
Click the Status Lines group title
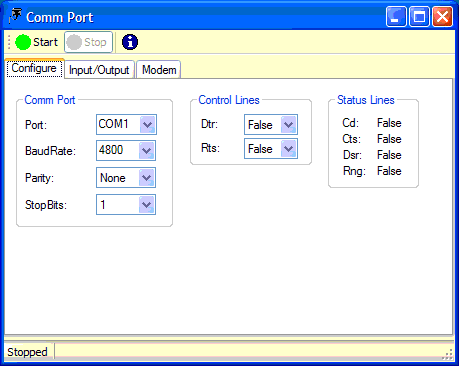point(366,100)
